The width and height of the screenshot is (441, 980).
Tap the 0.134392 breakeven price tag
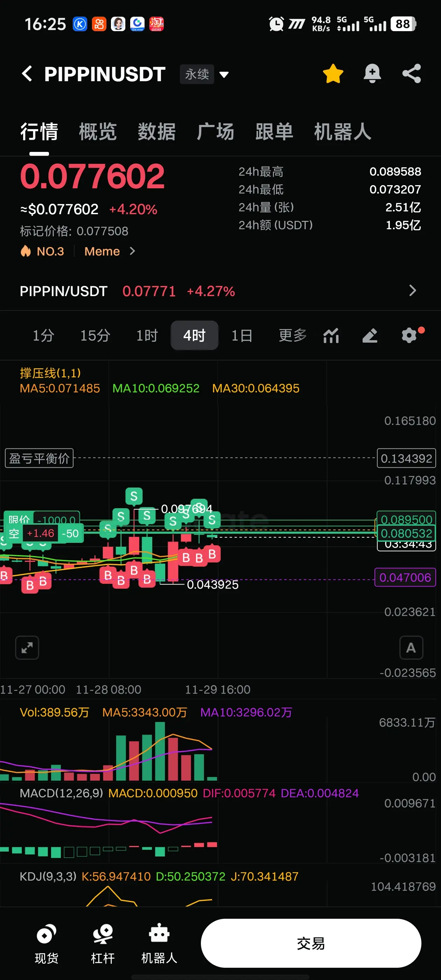click(x=406, y=458)
